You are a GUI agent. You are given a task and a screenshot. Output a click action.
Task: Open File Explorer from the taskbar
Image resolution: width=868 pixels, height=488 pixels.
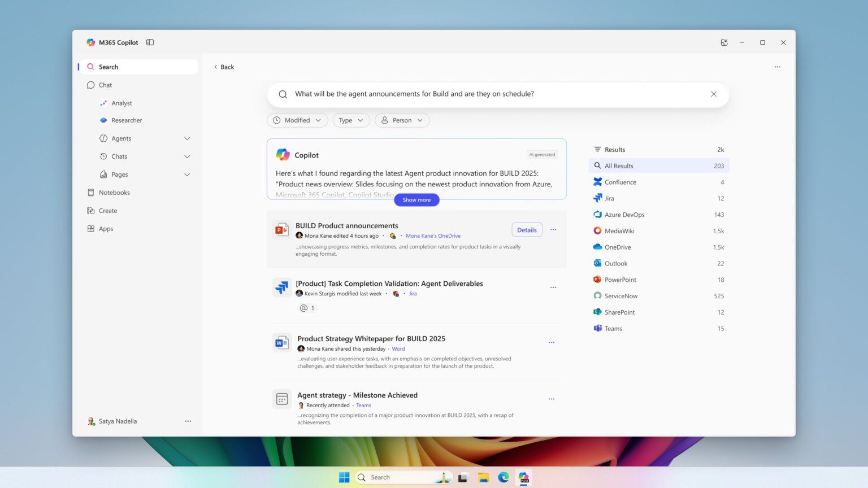[483, 477]
